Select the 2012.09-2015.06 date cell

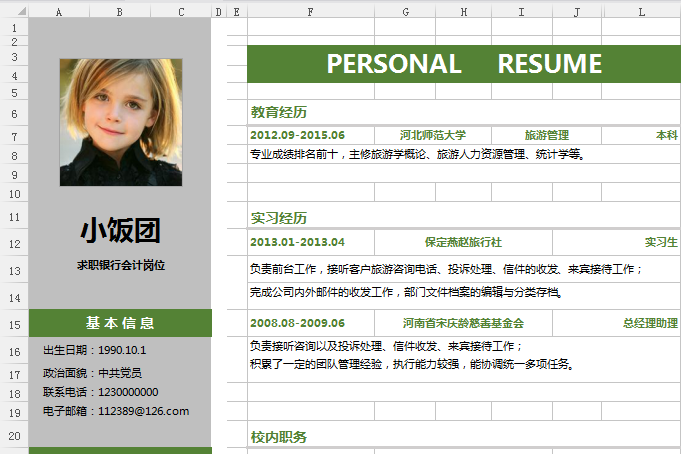[297, 135]
